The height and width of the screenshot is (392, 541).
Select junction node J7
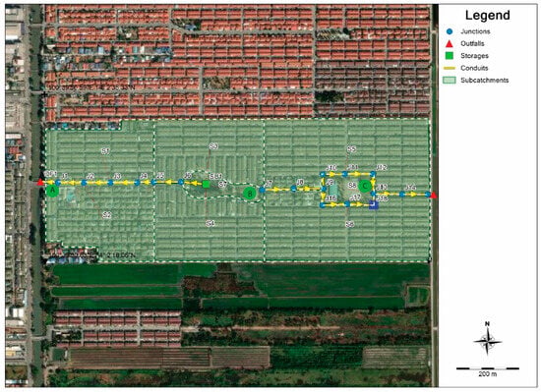coord(263,190)
